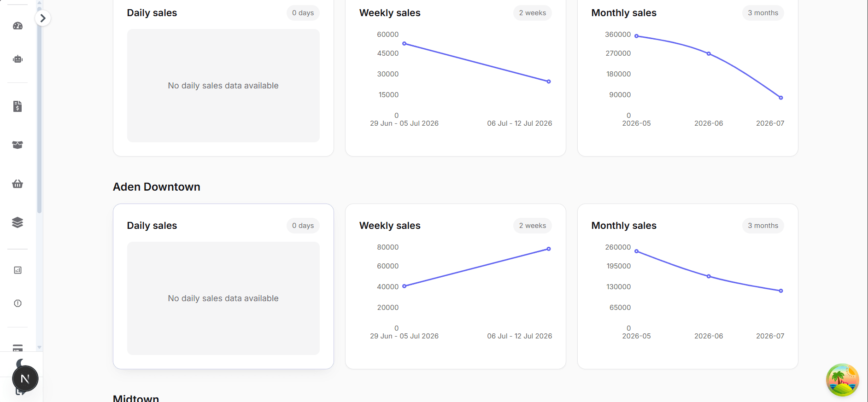Open the invoice dollar document icon
The width and height of the screenshot is (868, 402).
click(18, 106)
